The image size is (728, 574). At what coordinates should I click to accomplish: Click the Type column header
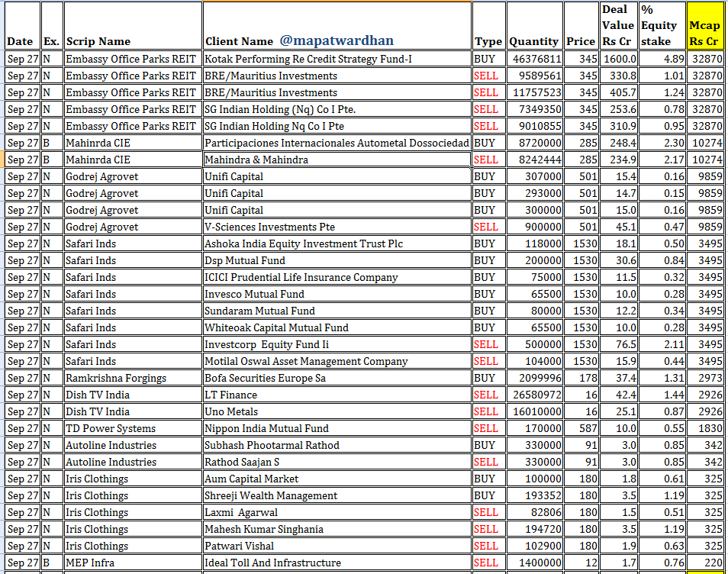coord(489,25)
